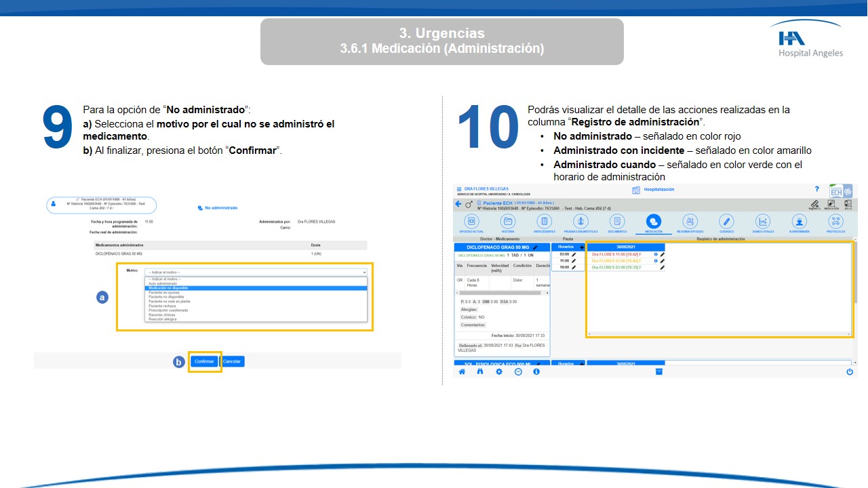Expand the Motivo dropdown
Screen dimensions: 868x488
[x=256, y=272]
